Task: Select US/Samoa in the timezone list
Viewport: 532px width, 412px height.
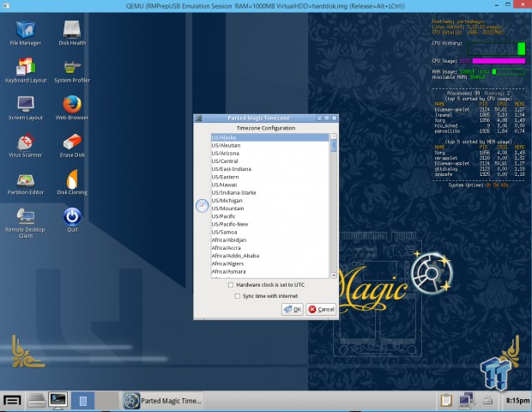Action: pyautogui.click(x=270, y=232)
